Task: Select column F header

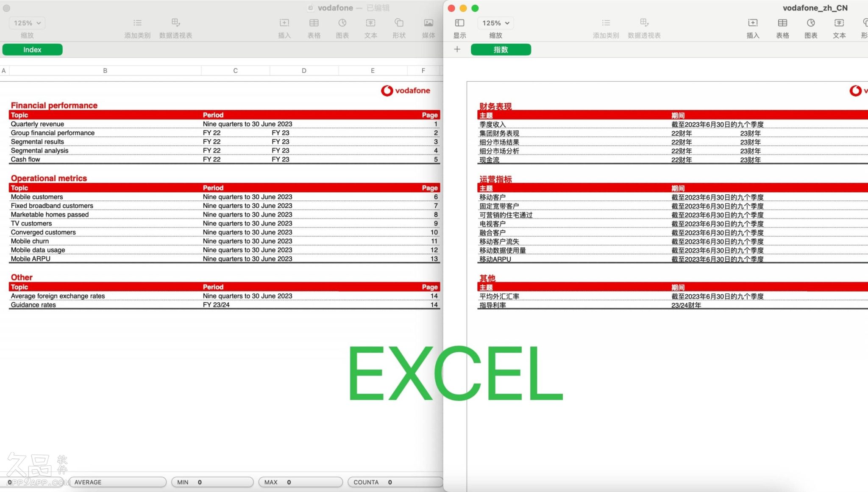Action: click(x=423, y=71)
